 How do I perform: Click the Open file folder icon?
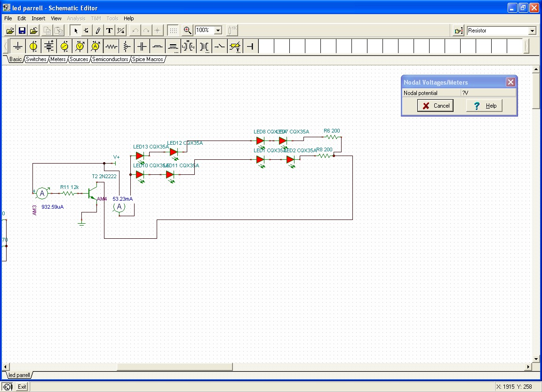(10, 31)
